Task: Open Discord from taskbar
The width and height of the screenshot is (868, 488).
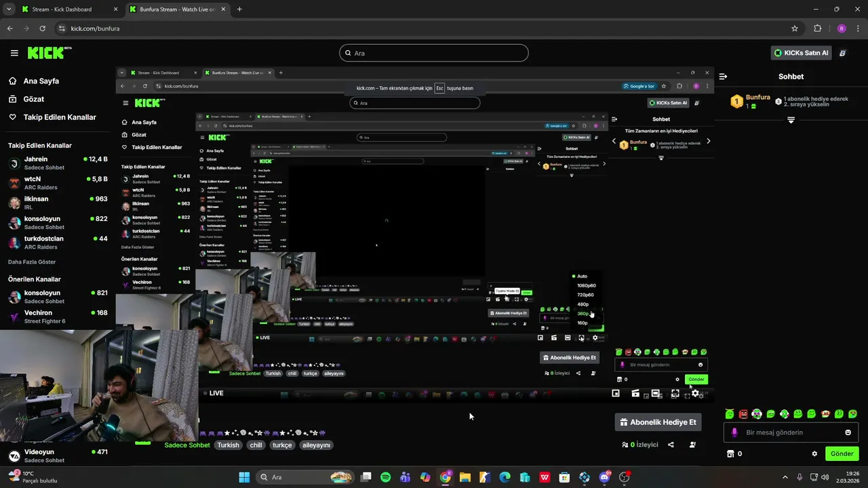Action: point(604,477)
